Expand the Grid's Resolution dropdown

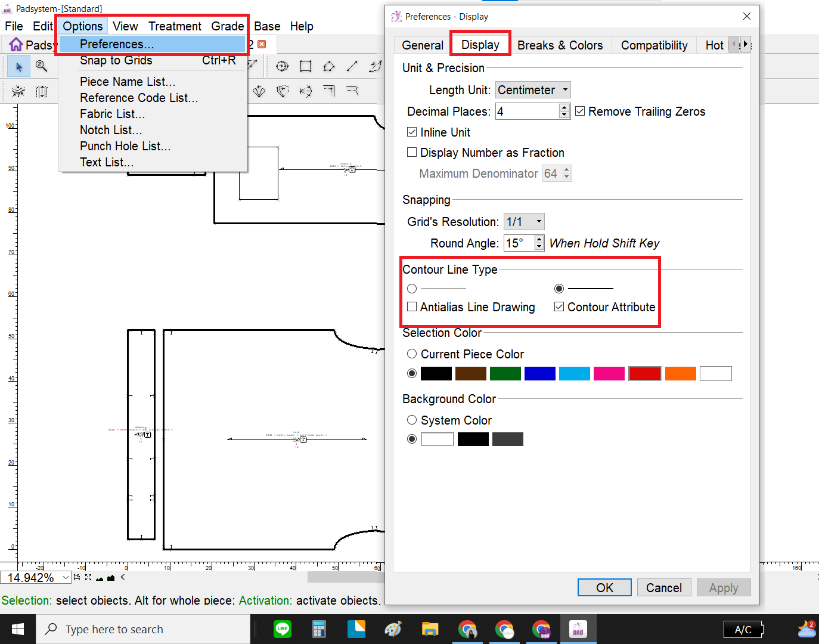tap(524, 222)
